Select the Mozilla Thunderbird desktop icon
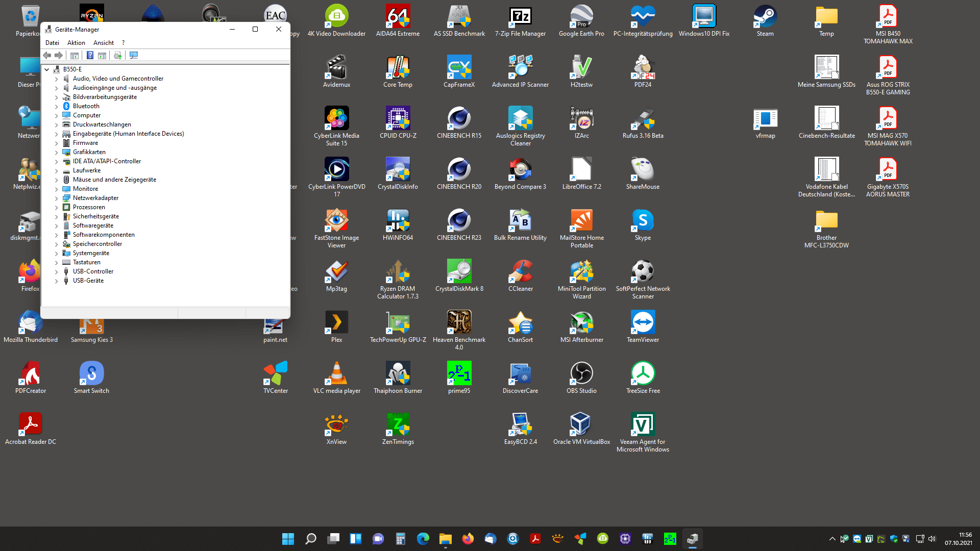980x551 pixels. (31, 327)
